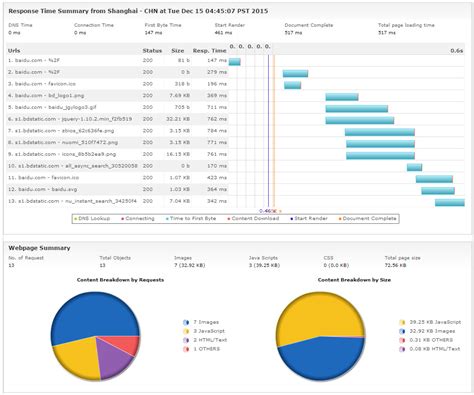
Task: Click the 32.92 KB Images legend icon
Action: coord(402,331)
